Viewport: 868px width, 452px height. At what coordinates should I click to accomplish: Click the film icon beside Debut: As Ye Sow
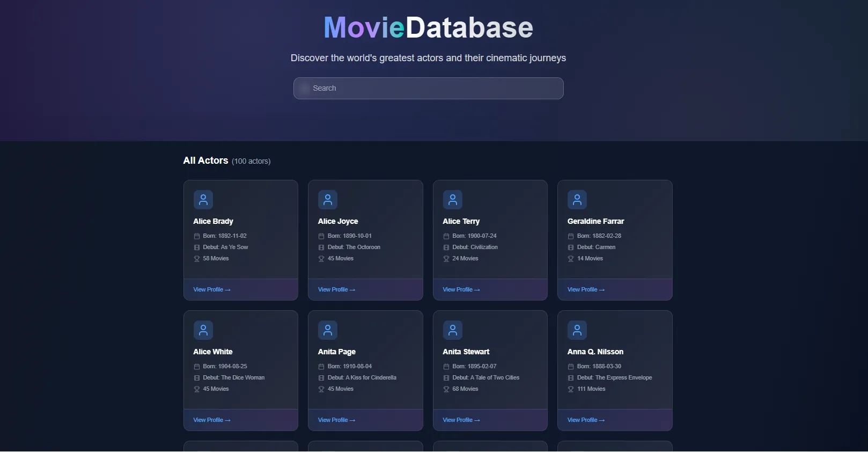197,247
